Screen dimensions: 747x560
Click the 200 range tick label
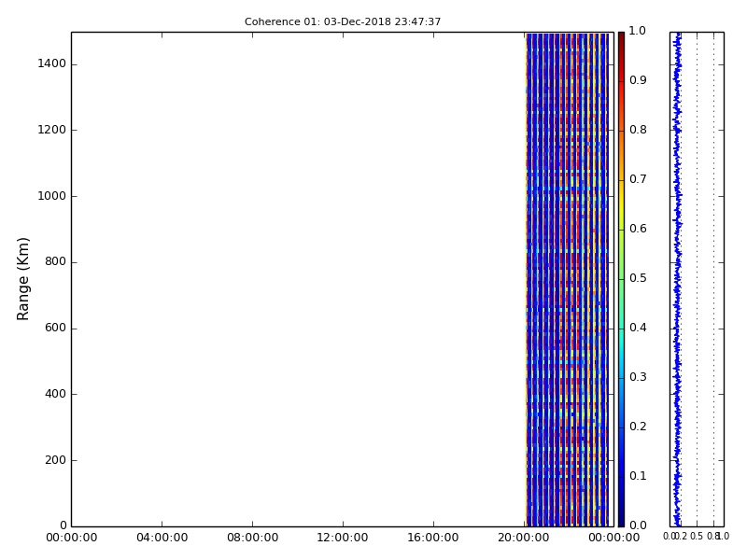coord(55,460)
